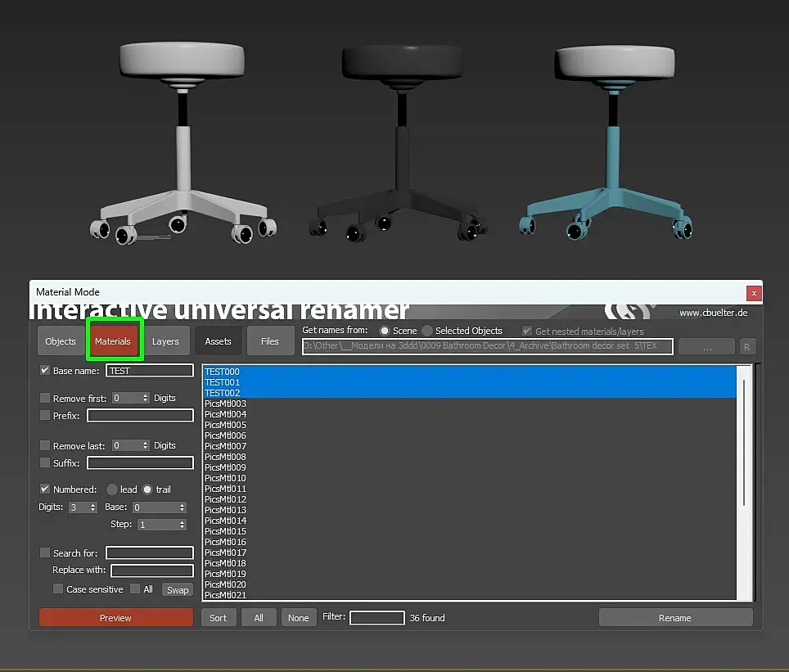Select PicsMtl004 in the list
This screenshot has width=789, height=672.
469,414
